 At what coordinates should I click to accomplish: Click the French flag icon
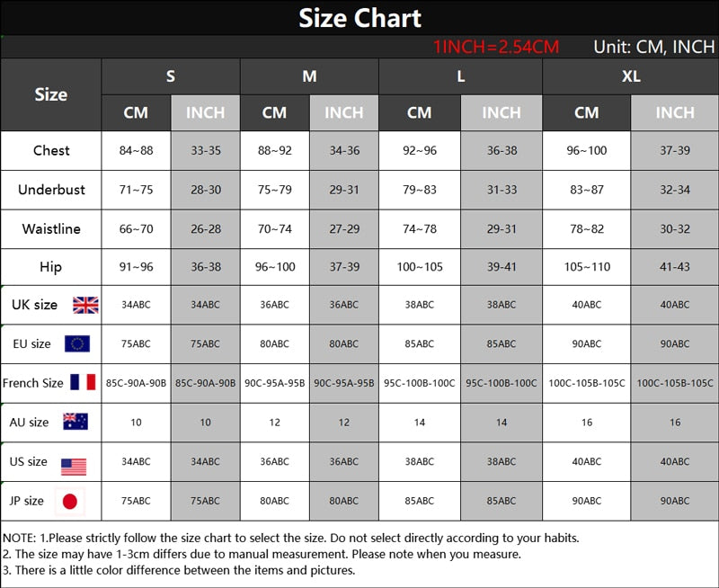point(83,382)
